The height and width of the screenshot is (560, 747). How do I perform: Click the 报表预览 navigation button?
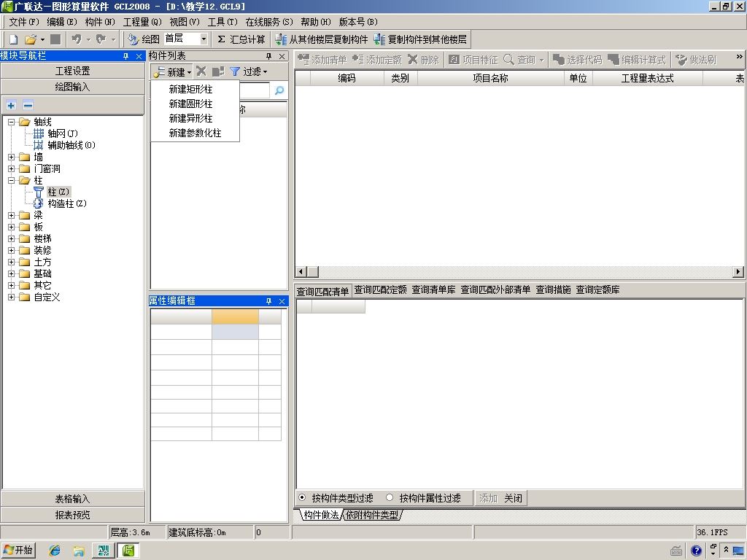point(72,515)
